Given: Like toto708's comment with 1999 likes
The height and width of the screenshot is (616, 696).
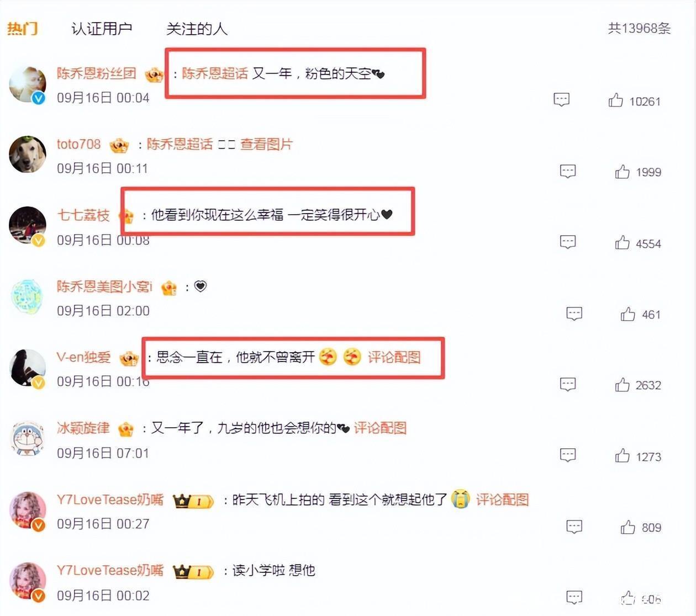Looking at the screenshot, I should click(x=623, y=172).
